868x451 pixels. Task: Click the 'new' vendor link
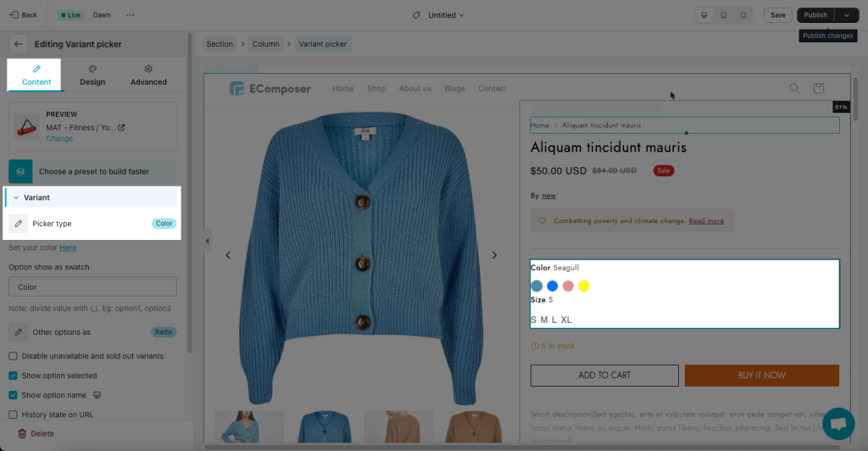[x=548, y=195]
